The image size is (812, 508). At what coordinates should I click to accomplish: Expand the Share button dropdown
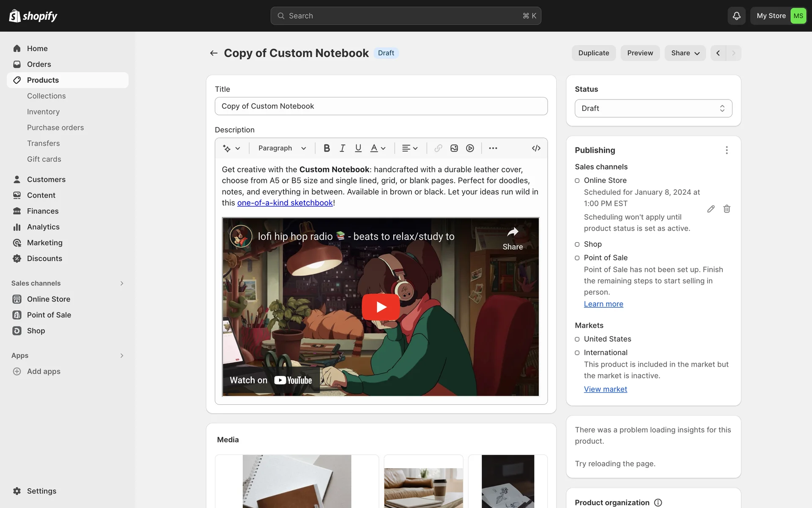pos(685,53)
